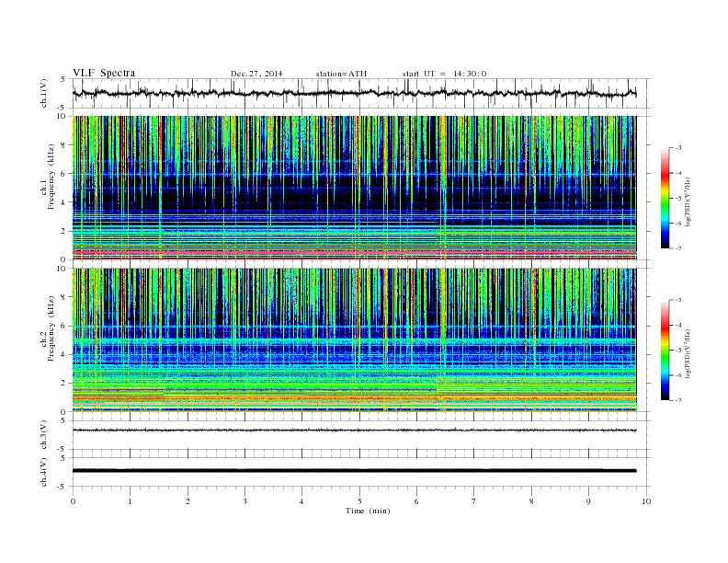Click the "ch.3(V)" axis label
This screenshot has width=728, height=563.
point(44,435)
